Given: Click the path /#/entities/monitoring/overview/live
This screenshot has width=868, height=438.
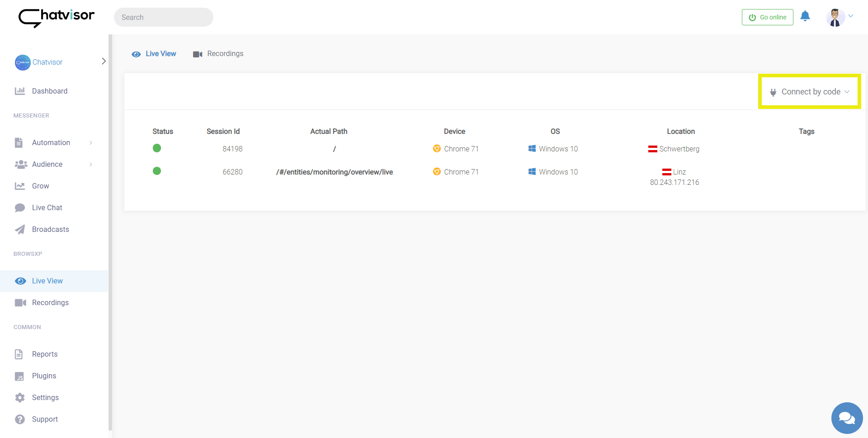Looking at the screenshot, I should click(335, 172).
